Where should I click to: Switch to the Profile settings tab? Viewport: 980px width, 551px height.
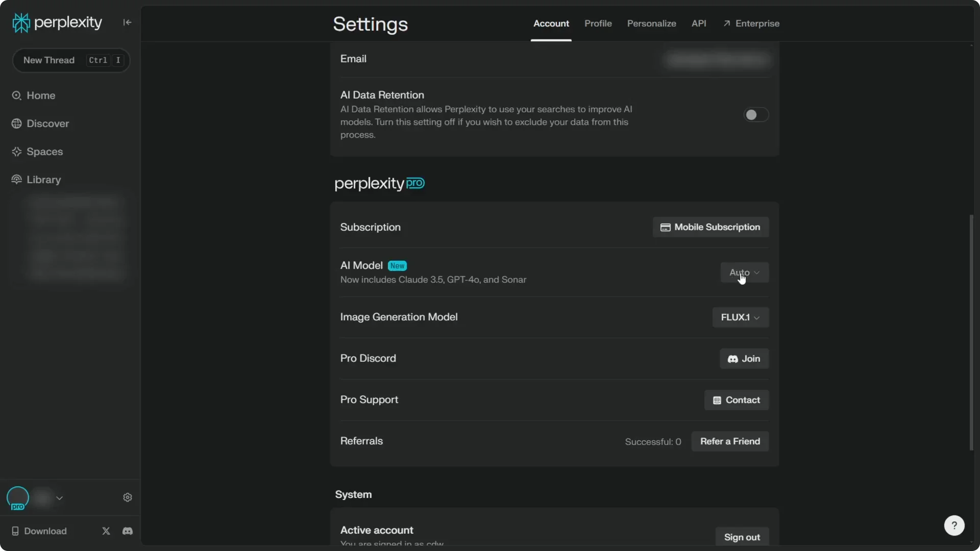click(x=598, y=23)
